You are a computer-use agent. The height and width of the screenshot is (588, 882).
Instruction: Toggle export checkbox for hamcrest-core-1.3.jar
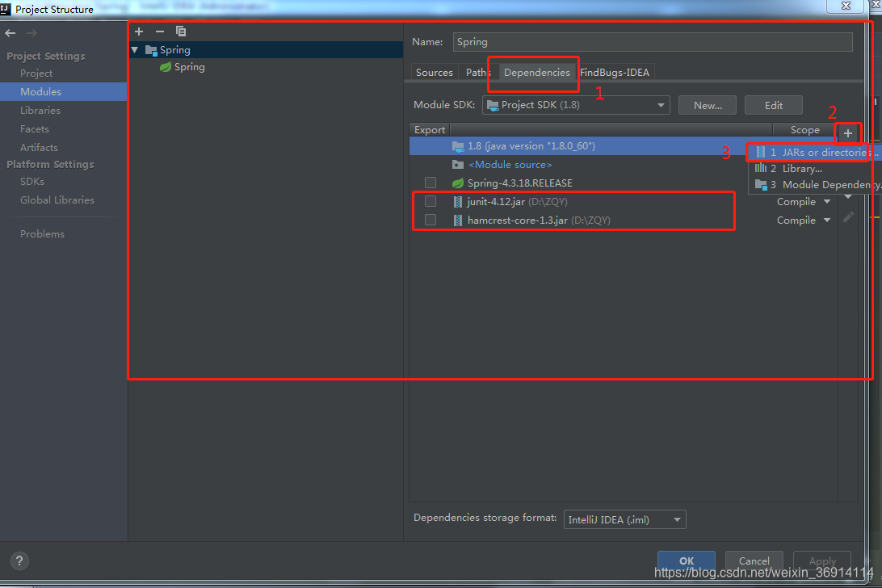(x=430, y=220)
